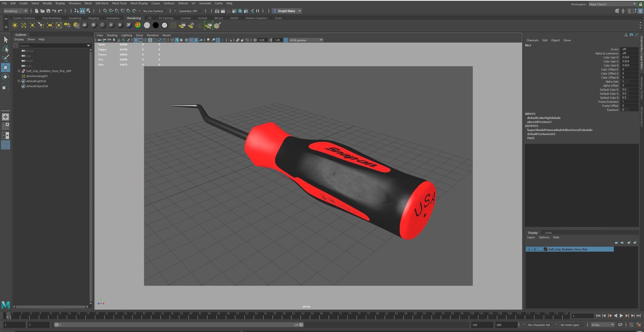Open the Windows menu
Screen dimensions: 644x332
75,3
